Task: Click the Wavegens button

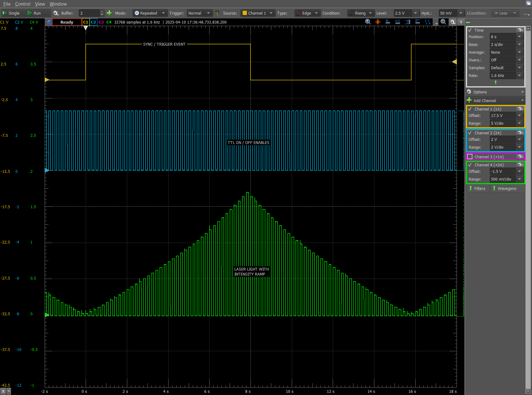Action: (x=507, y=188)
